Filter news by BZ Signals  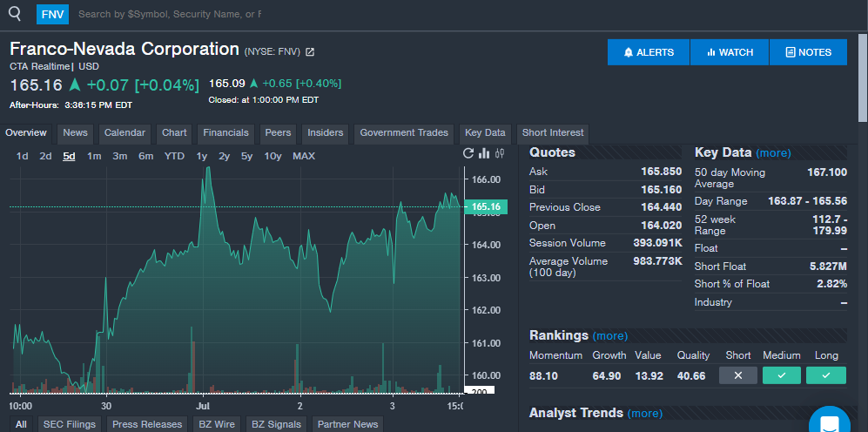pyautogui.click(x=276, y=424)
